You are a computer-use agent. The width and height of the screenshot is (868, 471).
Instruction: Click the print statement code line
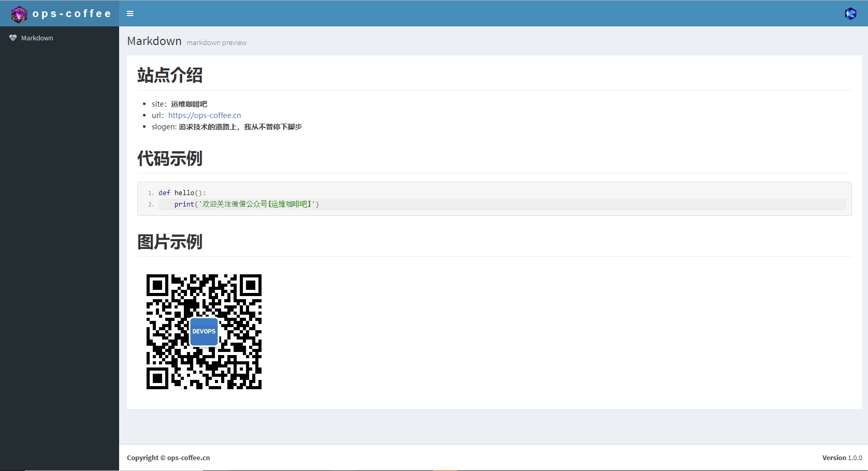pyautogui.click(x=247, y=204)
